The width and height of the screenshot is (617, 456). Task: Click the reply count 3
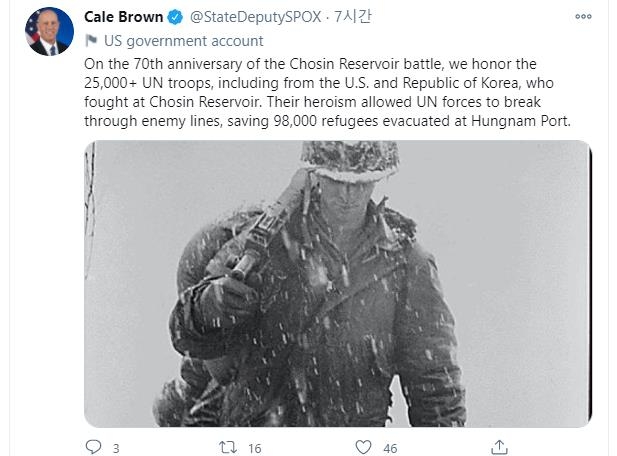click(x=116, y=448)
